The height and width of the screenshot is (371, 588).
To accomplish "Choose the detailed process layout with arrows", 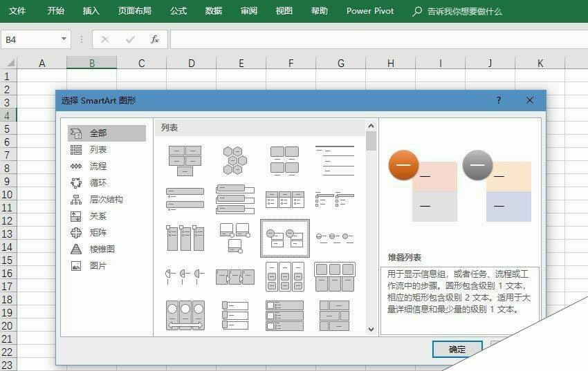I will (235, 277).
